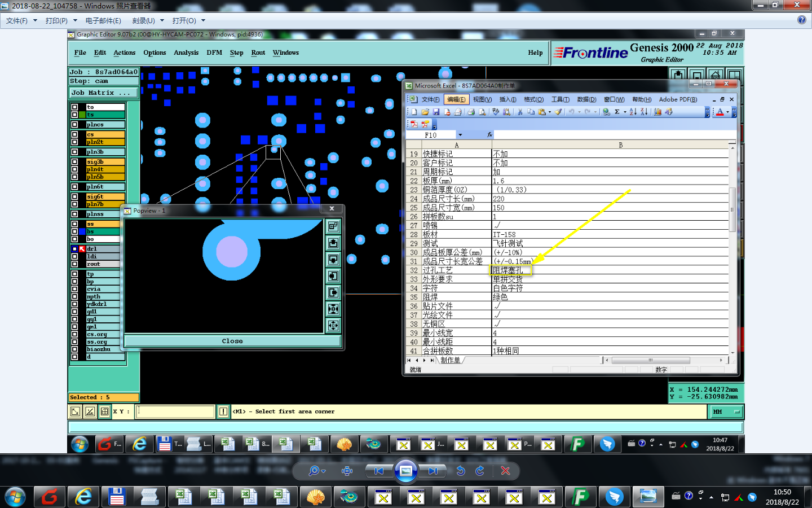Click the pan-right icon in Popview toolbar
812x508 pixels.
[333, 292]
